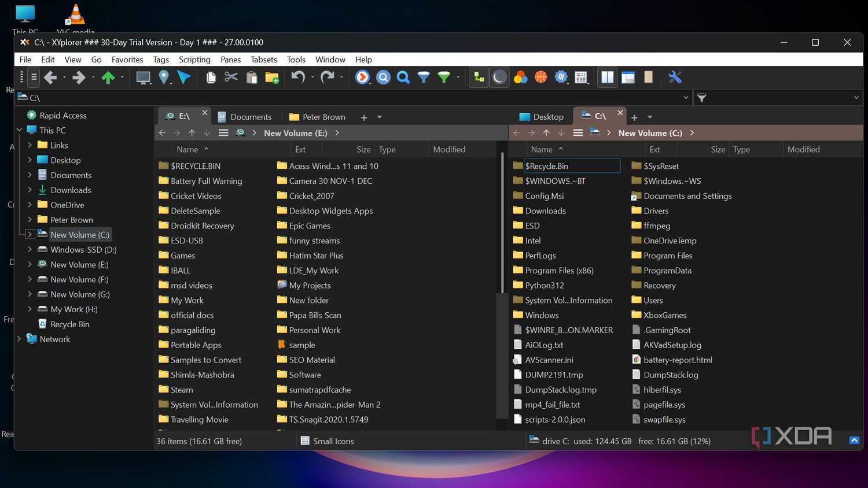Toggle the beige single-panel toolbar button
This screenshot has height=488, width=868.
click(x=648, y=77)
